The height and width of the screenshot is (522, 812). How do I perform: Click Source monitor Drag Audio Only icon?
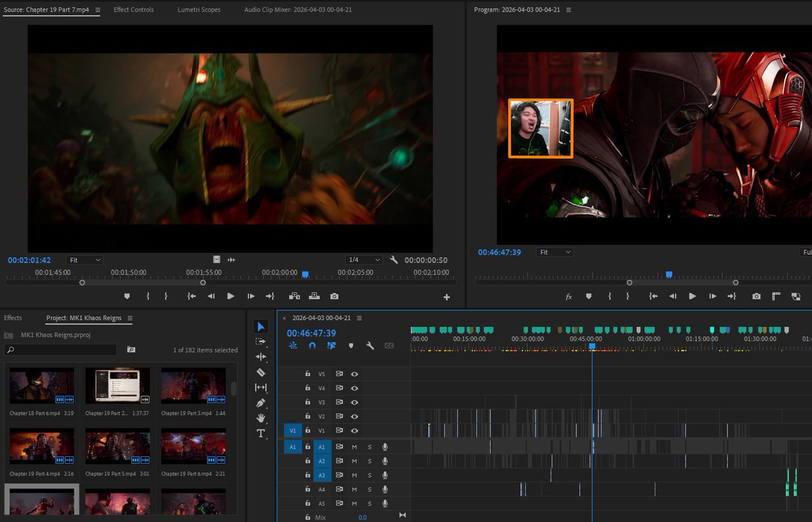click(x=231, y=260)
